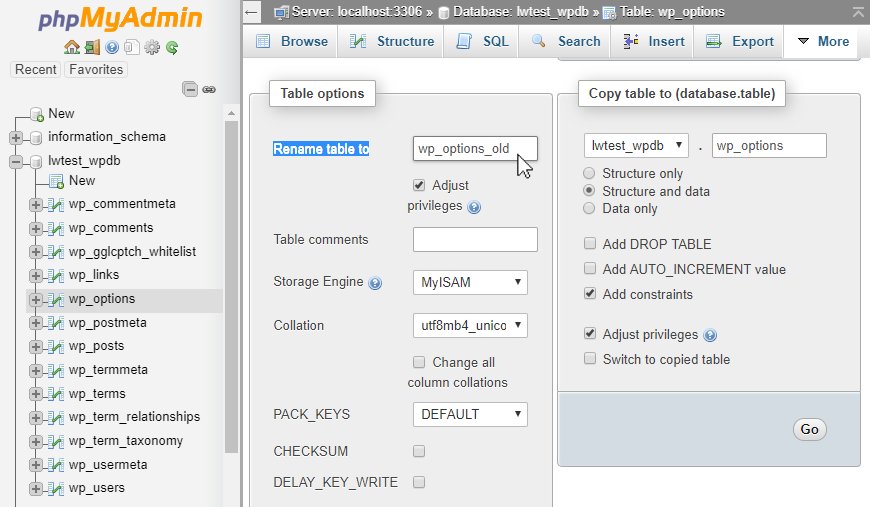Click the Home icon under phpMyAdmin logo

click(72, 48)
